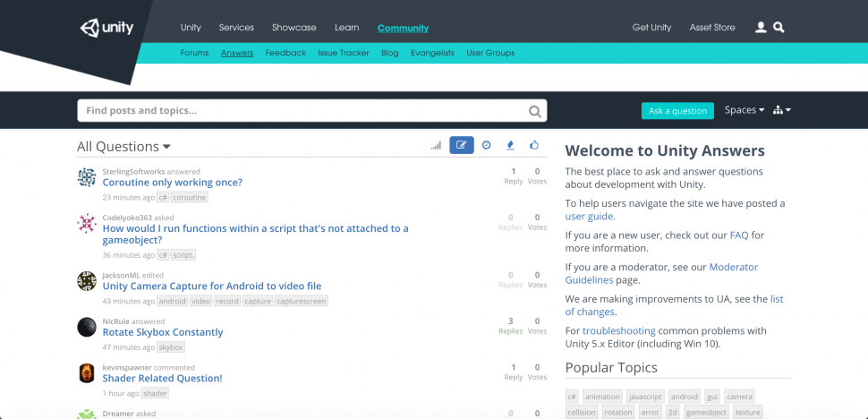Sort questions by flame hotness icon
This screenshot has height=419, width=868.
pyautogui.click(x=510, y=145)
